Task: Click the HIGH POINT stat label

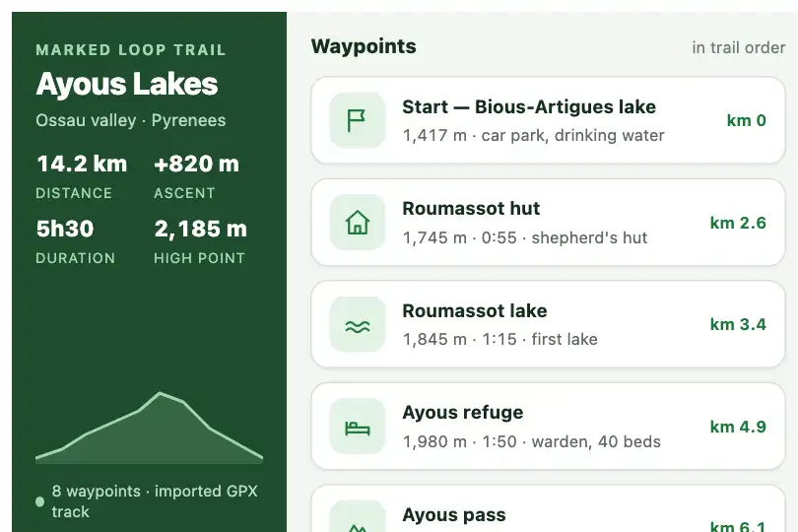Action: pos(199,258)
